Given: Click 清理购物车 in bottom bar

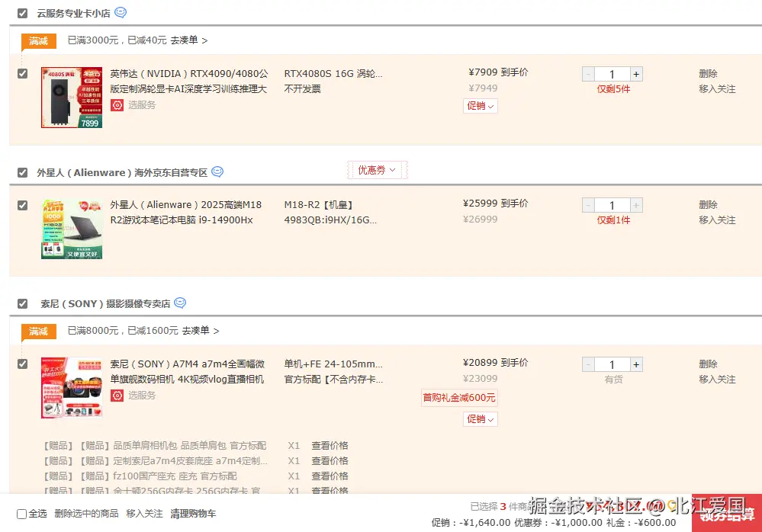Looking at the screenshot, I should click(194, 514).
